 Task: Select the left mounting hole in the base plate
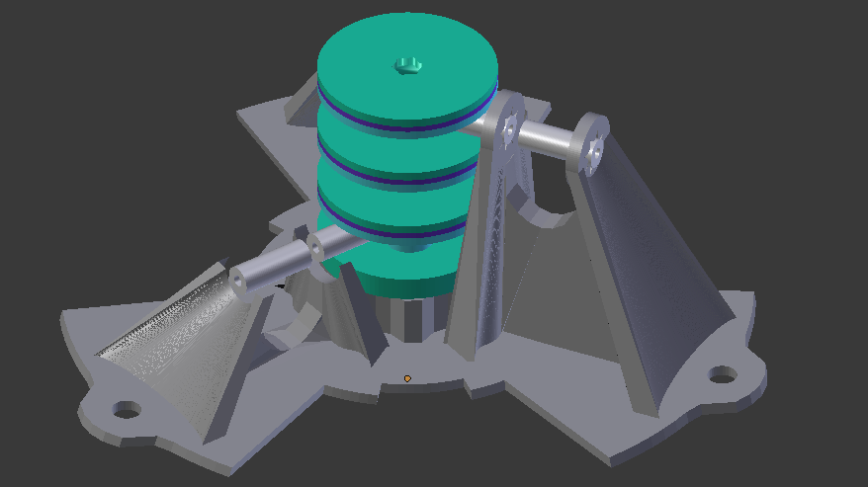[x=127, y=410]
